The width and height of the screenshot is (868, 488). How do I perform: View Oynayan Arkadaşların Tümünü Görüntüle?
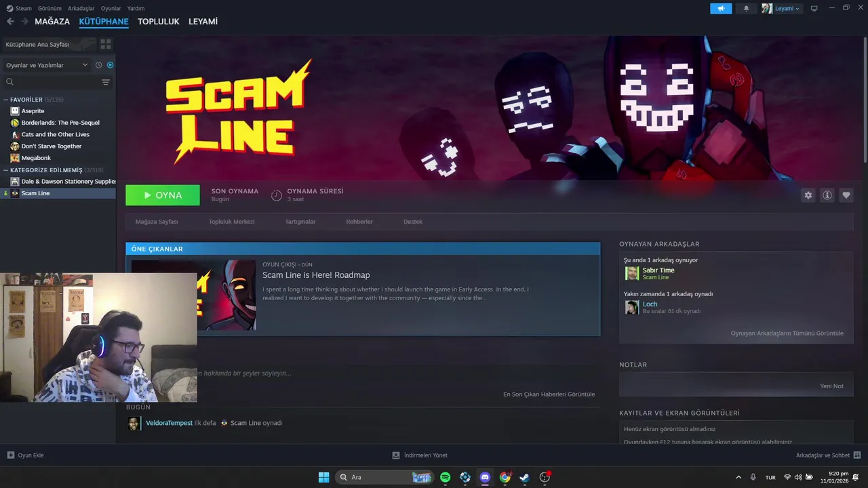[x=787, y=333]
